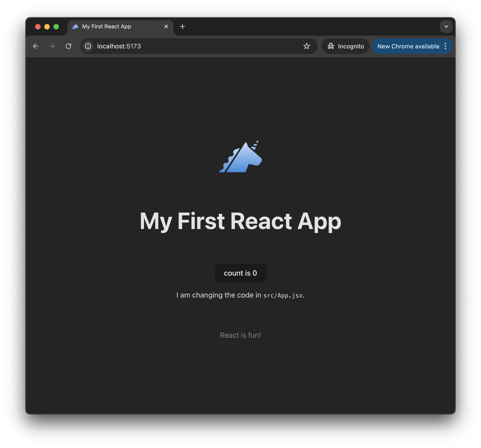The image size is (481, 448).
Task: Click New Chrome available update button
Action: click(x=408, y=46)
